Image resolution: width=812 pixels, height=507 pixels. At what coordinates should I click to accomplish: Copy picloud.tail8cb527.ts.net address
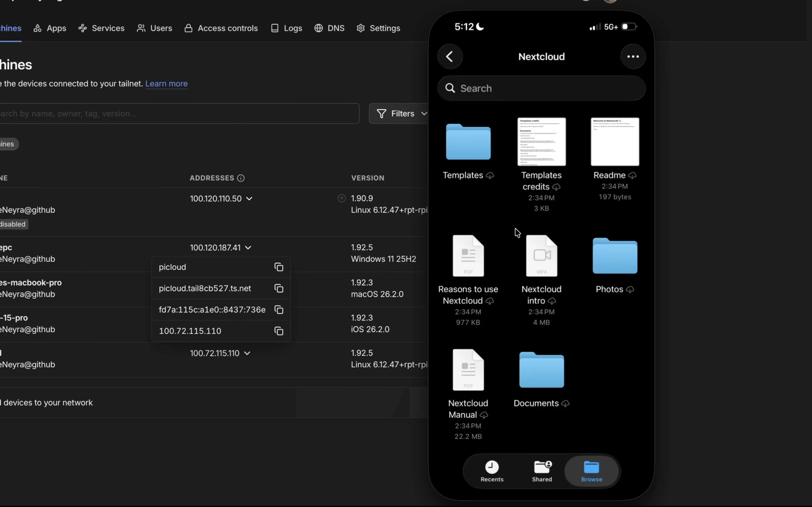[x=279, y=288]
